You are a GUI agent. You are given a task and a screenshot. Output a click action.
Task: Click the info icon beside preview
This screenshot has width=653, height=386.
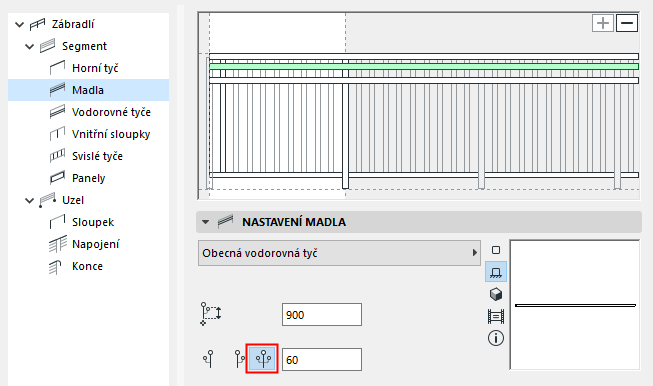496,338
